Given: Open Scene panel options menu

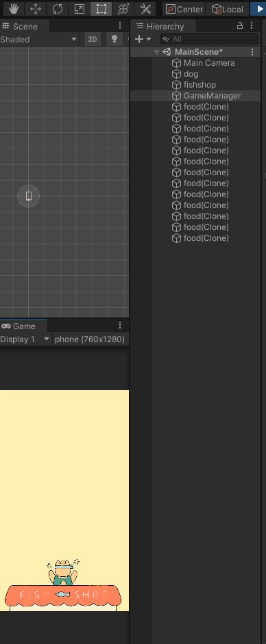Looking at the screenshot, I should [120, 26].
